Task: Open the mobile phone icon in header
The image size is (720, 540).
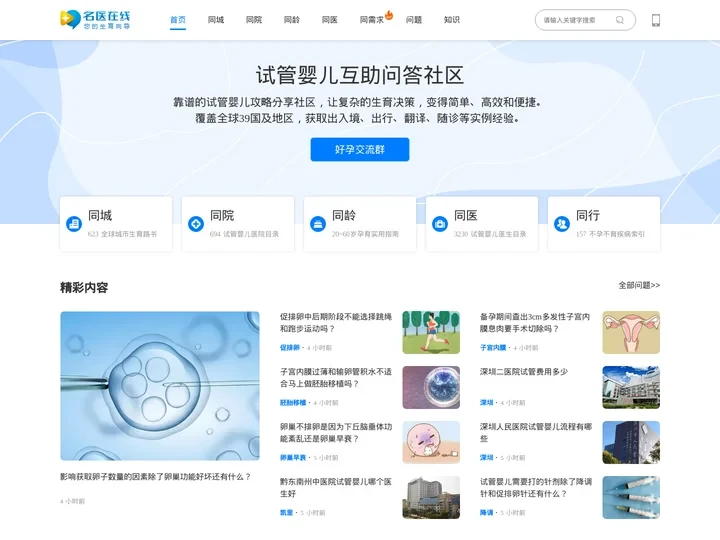Action: tap(656, 20)
